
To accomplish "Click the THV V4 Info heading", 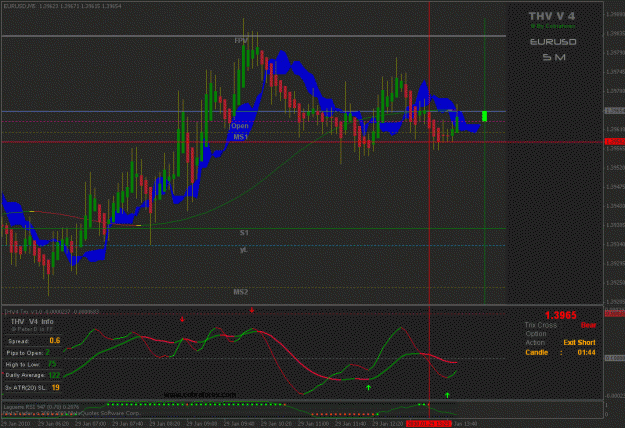I will coord(32,322).
